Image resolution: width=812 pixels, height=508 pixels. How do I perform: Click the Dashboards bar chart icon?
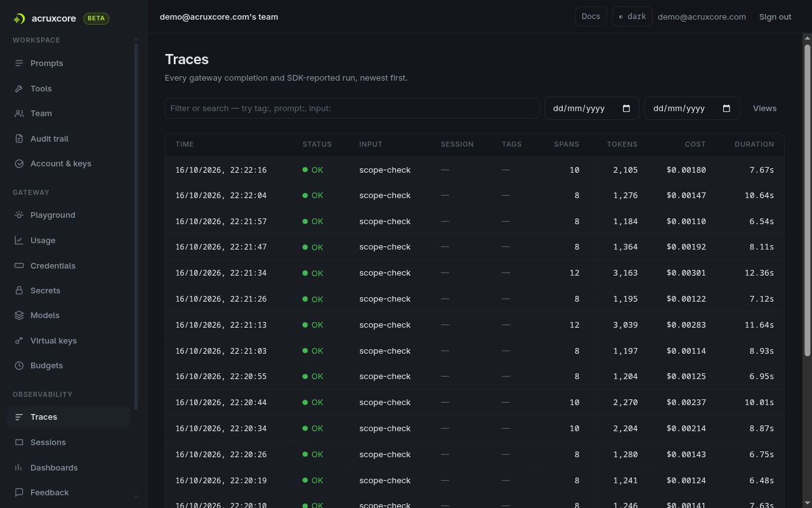tap(19, 468)
